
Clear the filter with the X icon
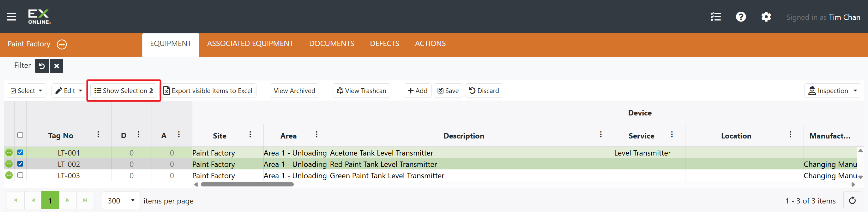[x=57, y=66]
